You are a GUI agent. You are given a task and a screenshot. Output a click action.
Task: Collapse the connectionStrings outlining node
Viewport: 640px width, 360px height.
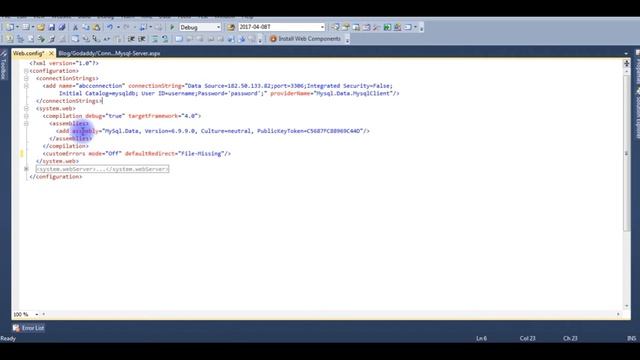click(x=26, y=78)
